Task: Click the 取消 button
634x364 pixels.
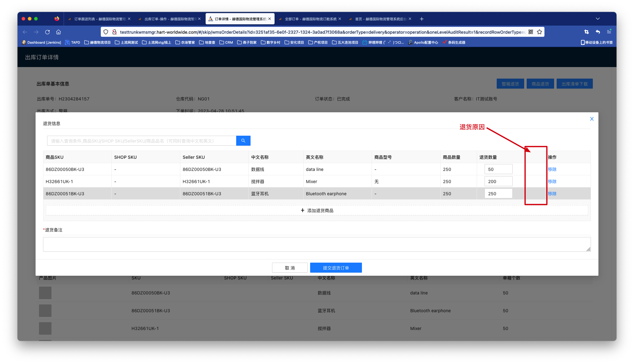Action: pyautogui.click(x=290, y=268)
